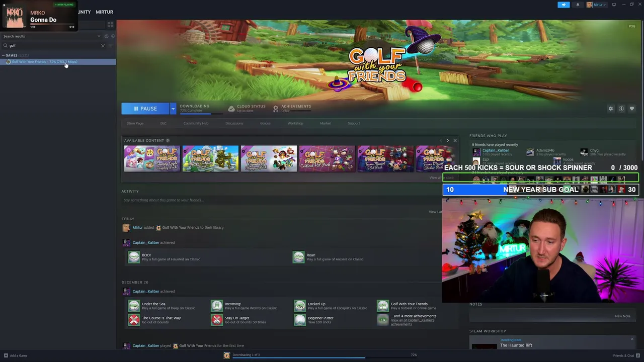The width and height of the screenshot is (644, 362).
Task: Open the Market tab
Action: [x=325, y=123]
